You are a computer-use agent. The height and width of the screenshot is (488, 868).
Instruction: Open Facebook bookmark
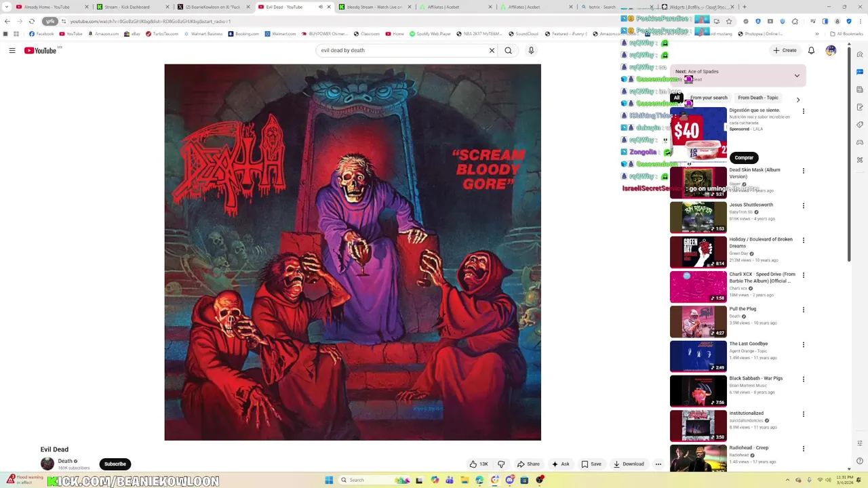point(42,34)
